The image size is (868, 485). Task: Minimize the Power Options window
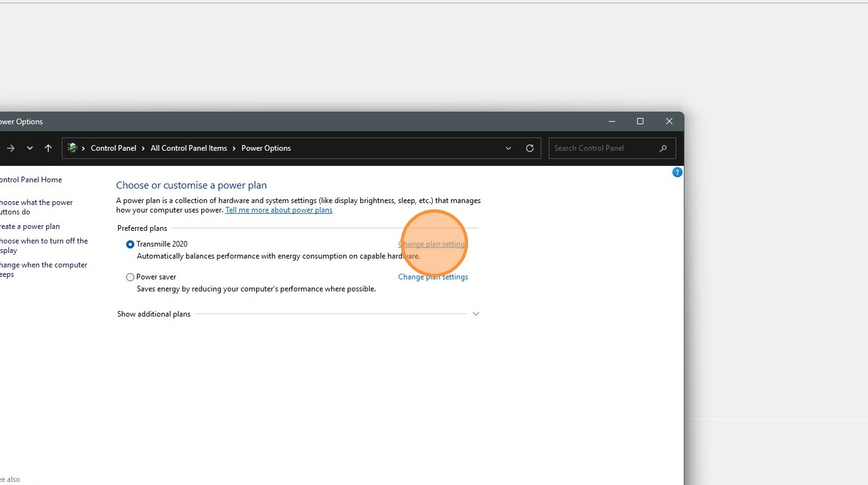(x=611, y=122)
